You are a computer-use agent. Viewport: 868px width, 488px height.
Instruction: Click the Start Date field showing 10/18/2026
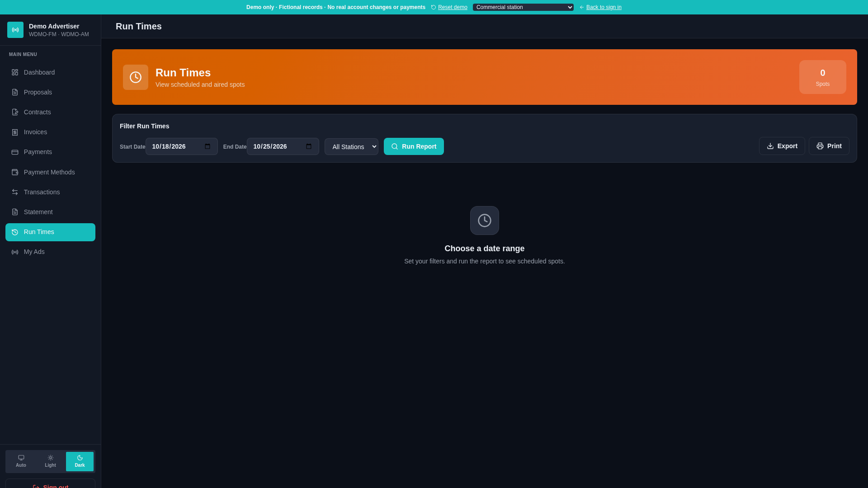(x=181, y=146)
